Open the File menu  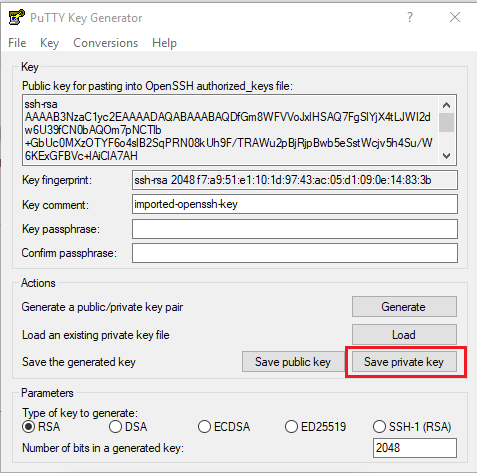(x=17, y=43)
